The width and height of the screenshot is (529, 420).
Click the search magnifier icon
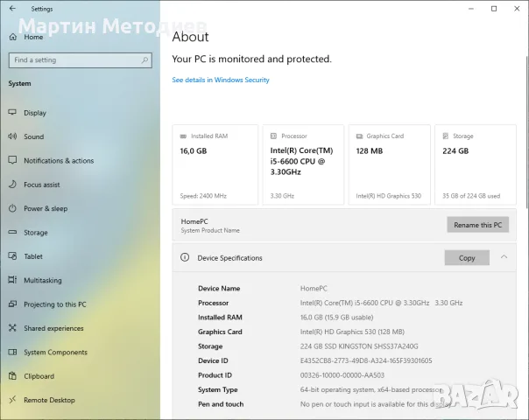click(145, 60)
